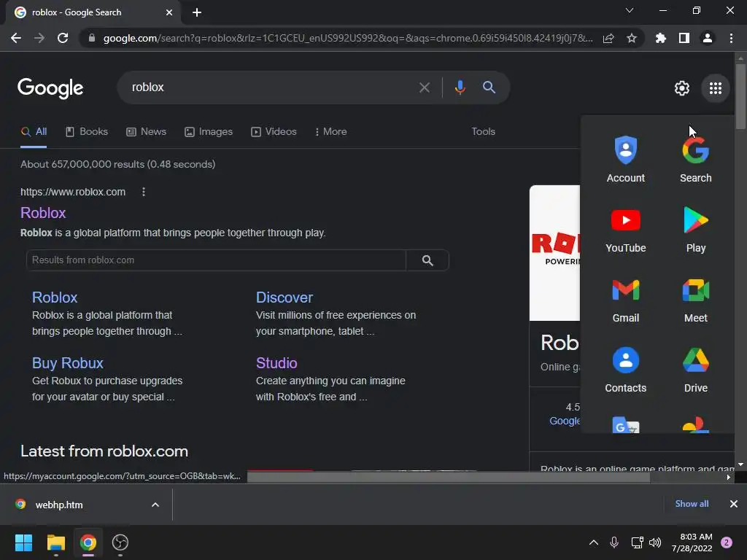Search within roblox.com results magnifier
Viewport: 747px width, 560px height.
(427, 260)
